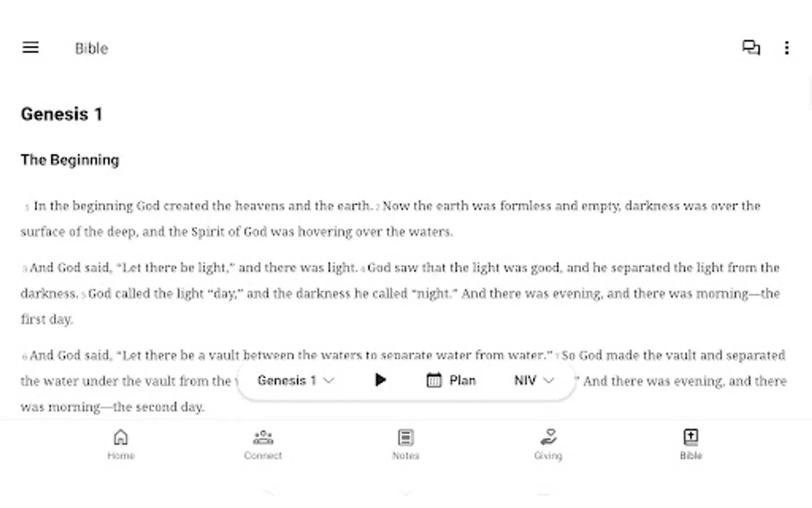Tap the Home house icon
This screenshot has height=508, width=812.
click(121, 437)
